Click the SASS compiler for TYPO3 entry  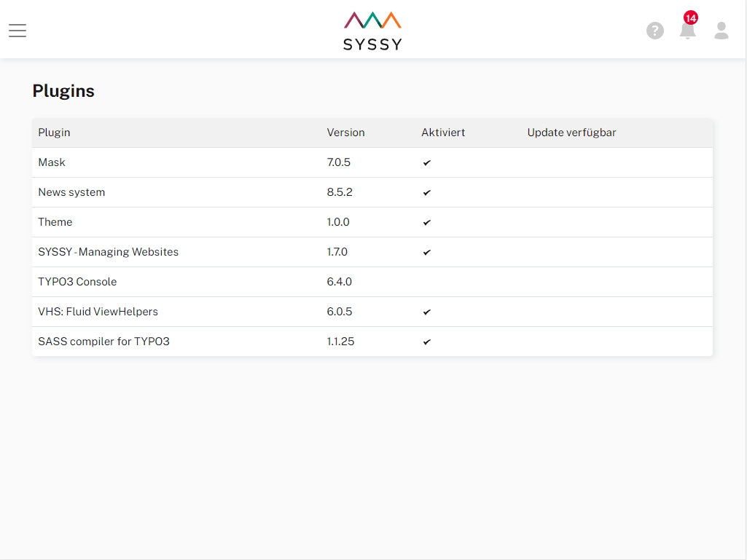103,341
